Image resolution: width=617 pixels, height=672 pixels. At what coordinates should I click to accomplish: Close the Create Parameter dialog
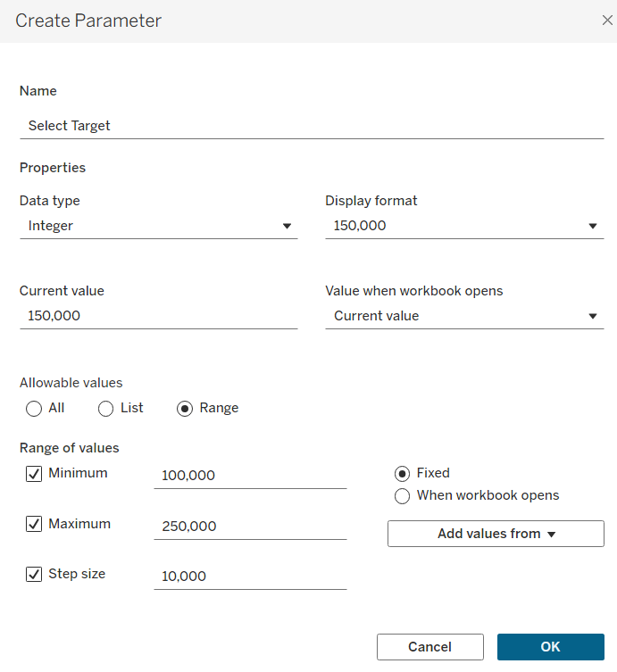click(x=607, y=20)
